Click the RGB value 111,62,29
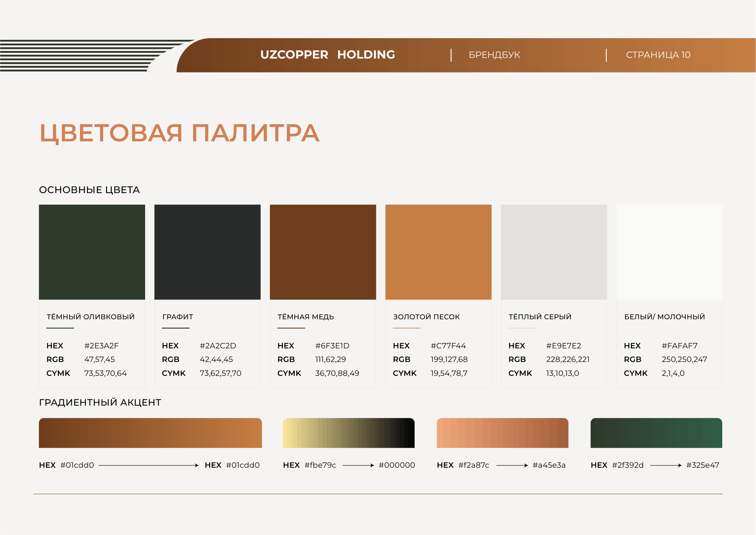Image resolution: width=756 pixels, height=535 pixels. pos(331,360)
